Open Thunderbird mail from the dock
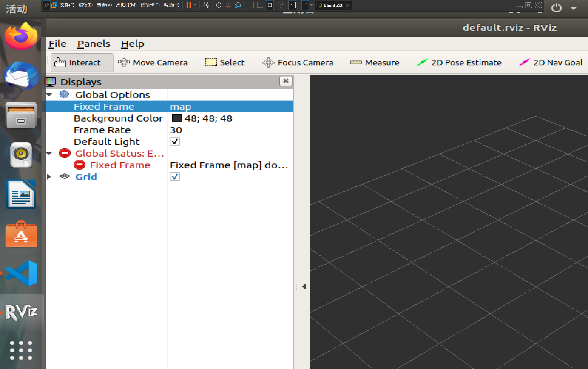 click(x=21, y=76)
